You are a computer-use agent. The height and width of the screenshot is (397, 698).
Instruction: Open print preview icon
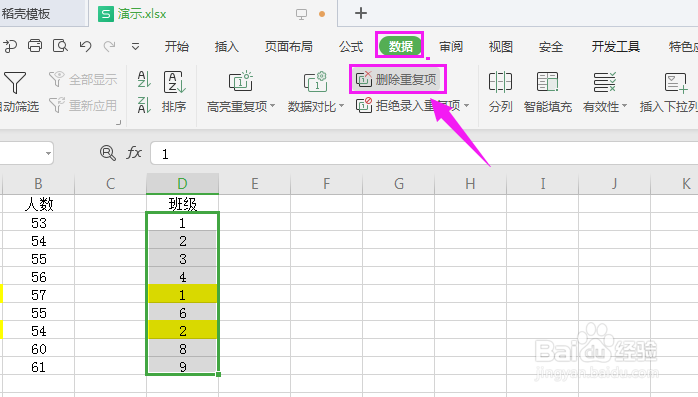(x=60, y=46)
